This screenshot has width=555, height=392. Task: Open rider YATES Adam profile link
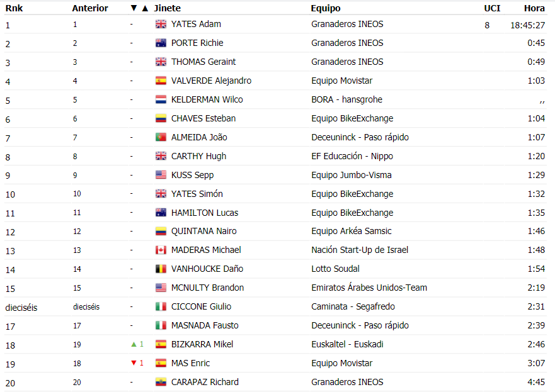(x=196, y=24)
